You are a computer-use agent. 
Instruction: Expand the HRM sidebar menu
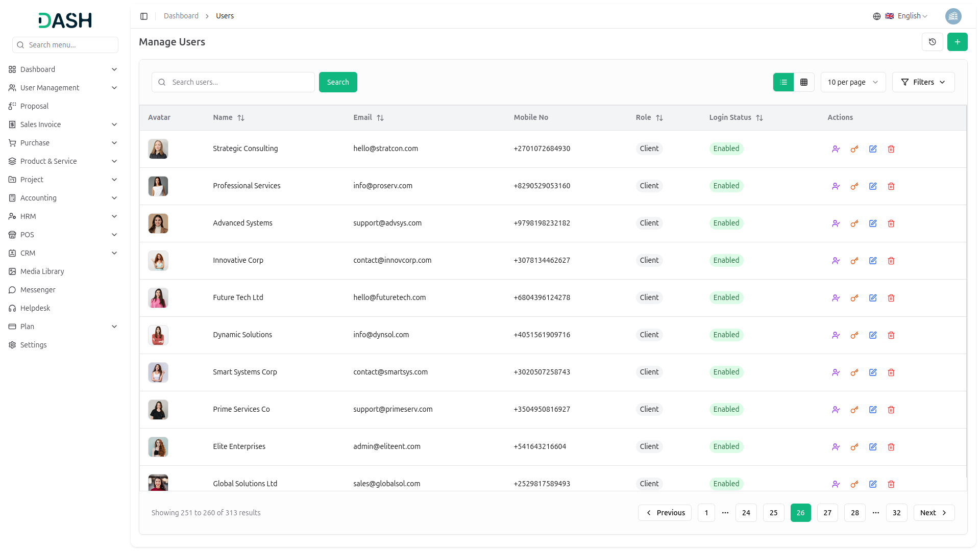63,216
